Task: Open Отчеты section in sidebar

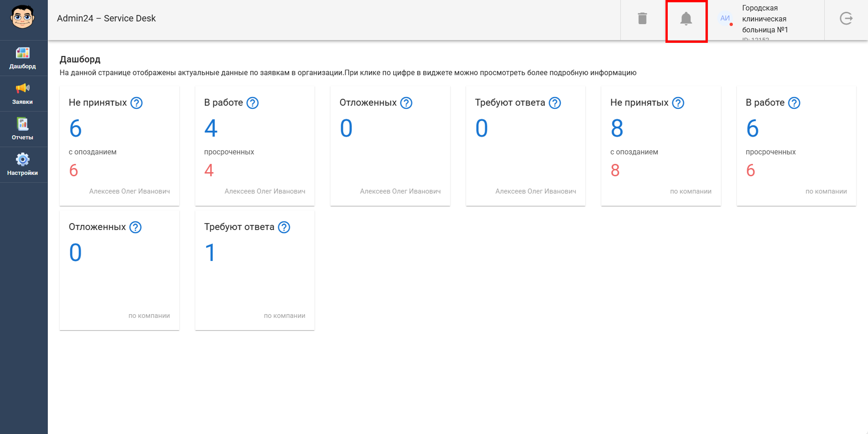Action: (x=23, y=129)
